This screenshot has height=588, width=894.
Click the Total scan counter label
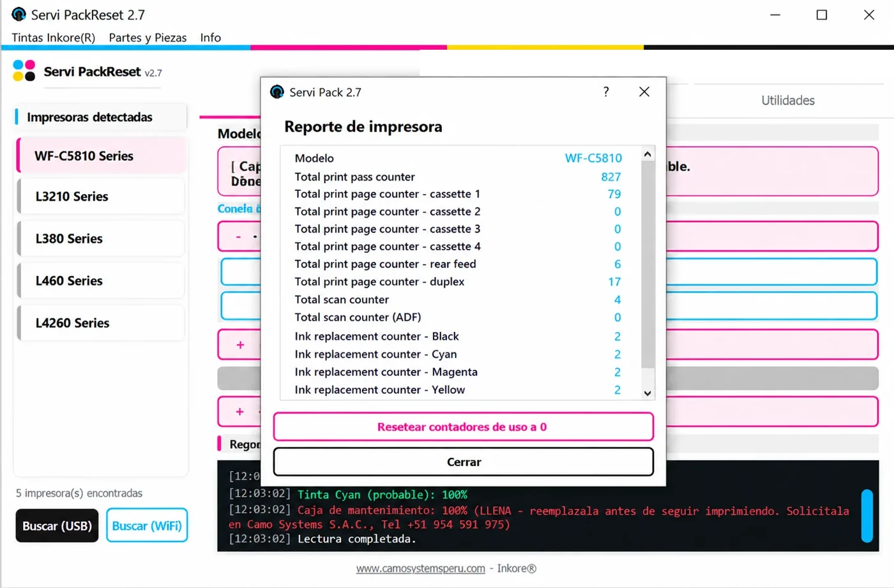tap(342, 299)
